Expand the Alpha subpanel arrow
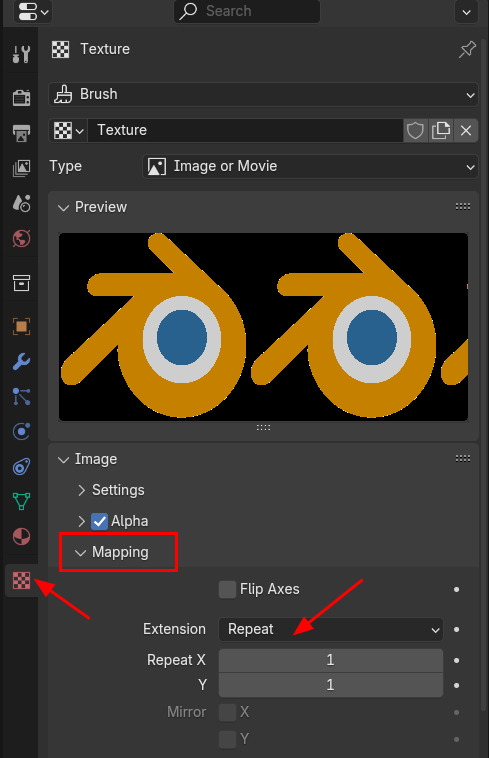Viewport: 489px width, 758px height. pyautogui.click(x=81, y=522)
